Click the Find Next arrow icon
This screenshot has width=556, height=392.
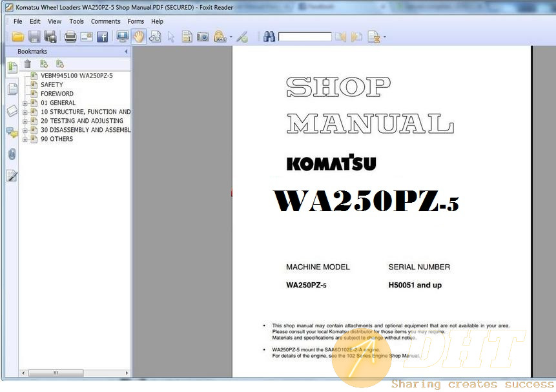tap(356, 37)
